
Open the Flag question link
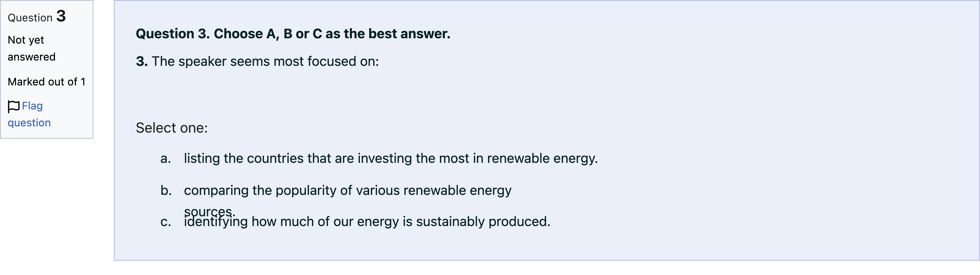click(x=29, y=114)
